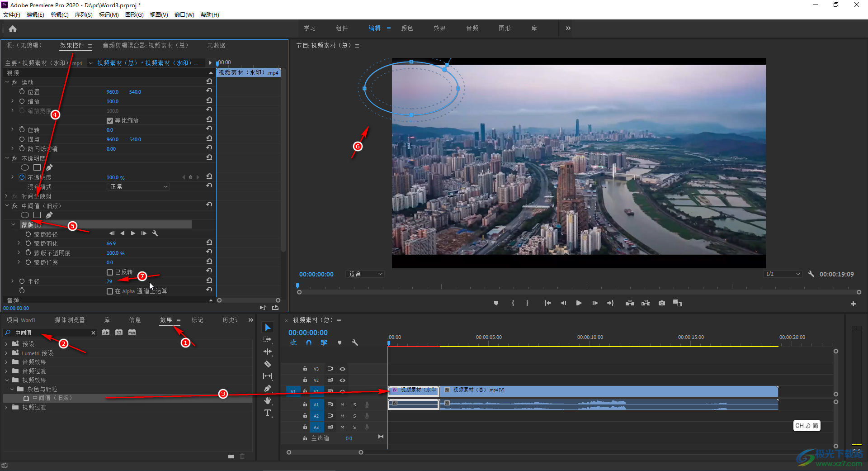This screenshot has height=471, width=868.
Task: Toggle lock on track V3
Action: [x=305, y=369]
